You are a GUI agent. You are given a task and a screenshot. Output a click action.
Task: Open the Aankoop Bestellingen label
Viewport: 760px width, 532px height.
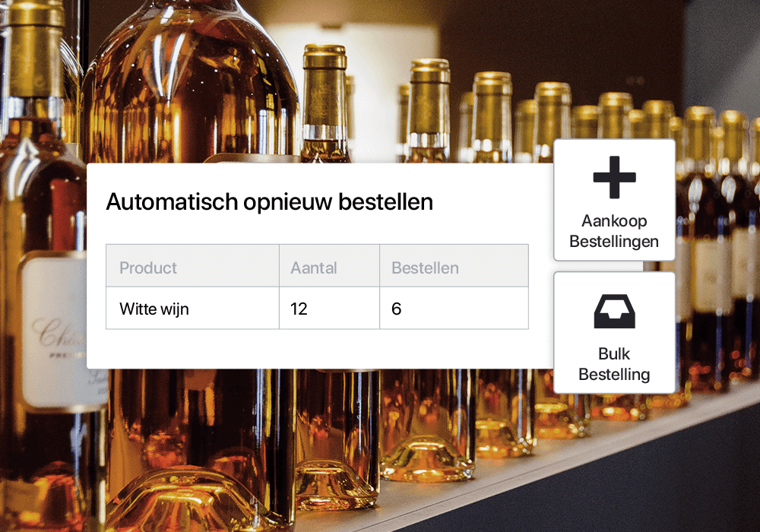coord(614,231)
